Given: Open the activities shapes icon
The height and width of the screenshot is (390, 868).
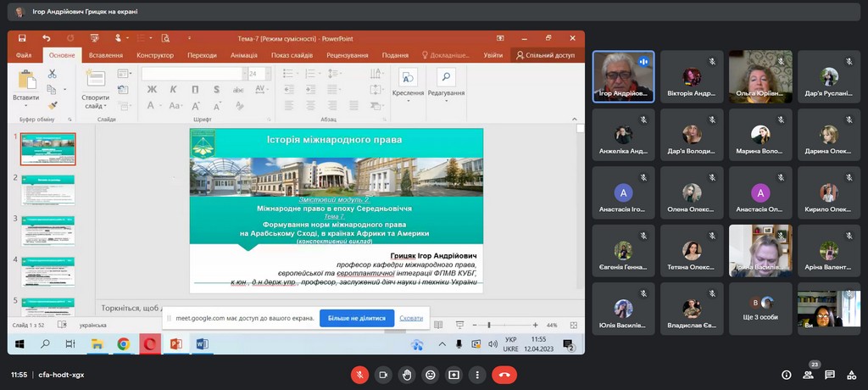Looking at the screenshot, I should [852, 375].
